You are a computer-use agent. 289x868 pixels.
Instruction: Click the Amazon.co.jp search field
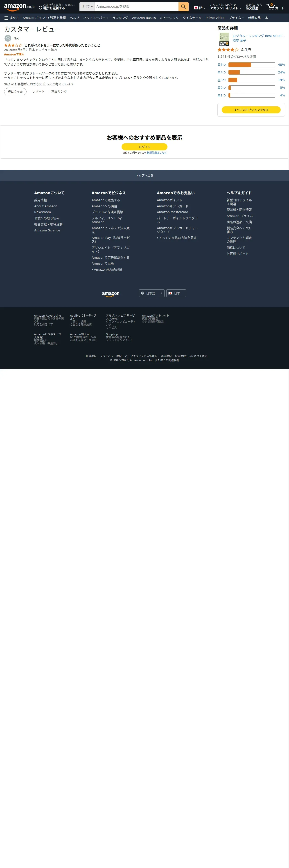point(137,7)
